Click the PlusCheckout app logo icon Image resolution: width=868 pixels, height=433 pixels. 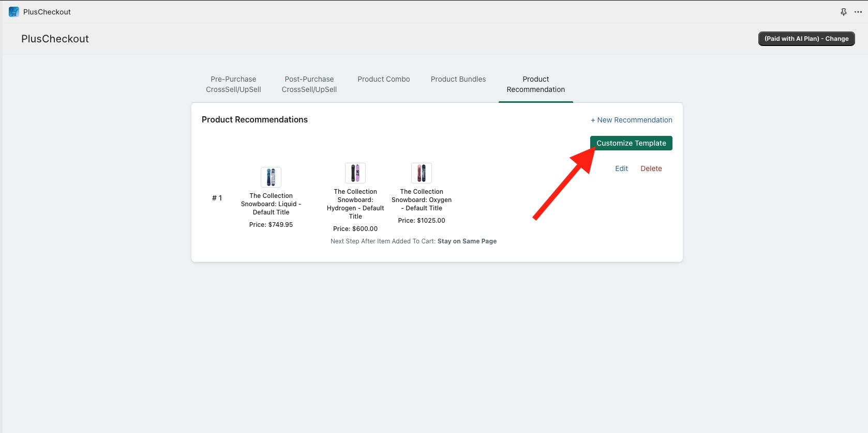coord(14,12)
